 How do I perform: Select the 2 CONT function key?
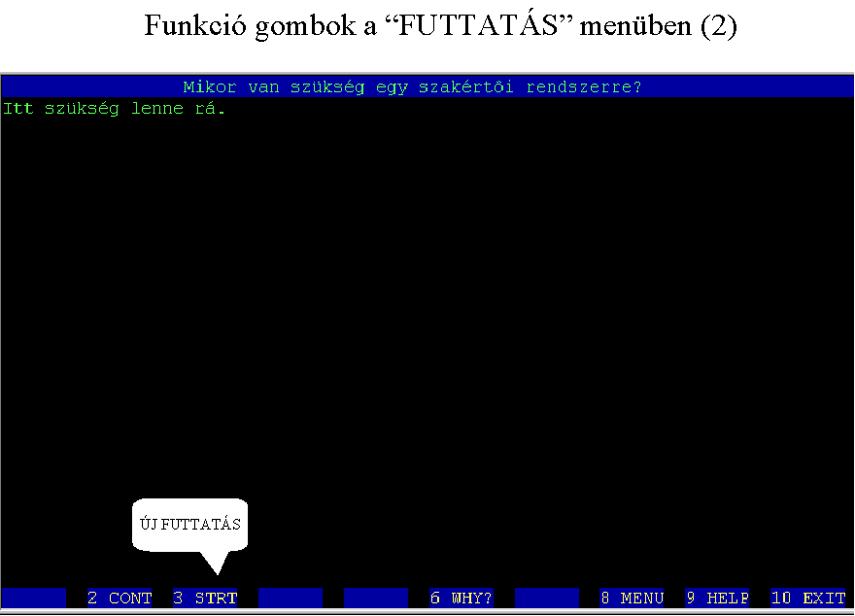(120, 598)
